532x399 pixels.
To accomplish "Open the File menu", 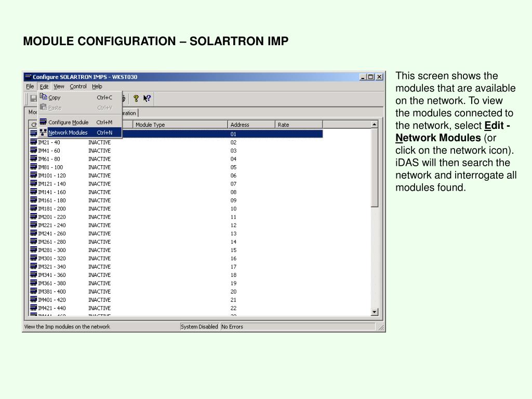I will [x=30, y=87].
